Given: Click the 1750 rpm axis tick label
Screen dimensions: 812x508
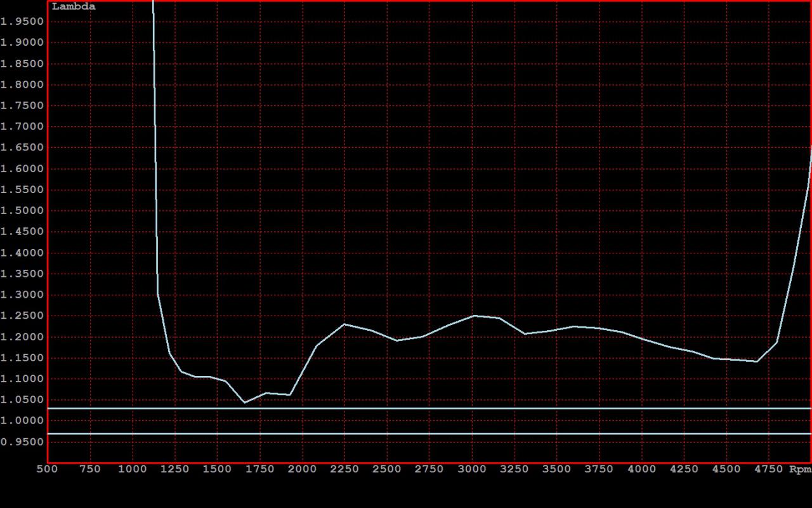Looking at the screenshot, I should tap(259, 469).
